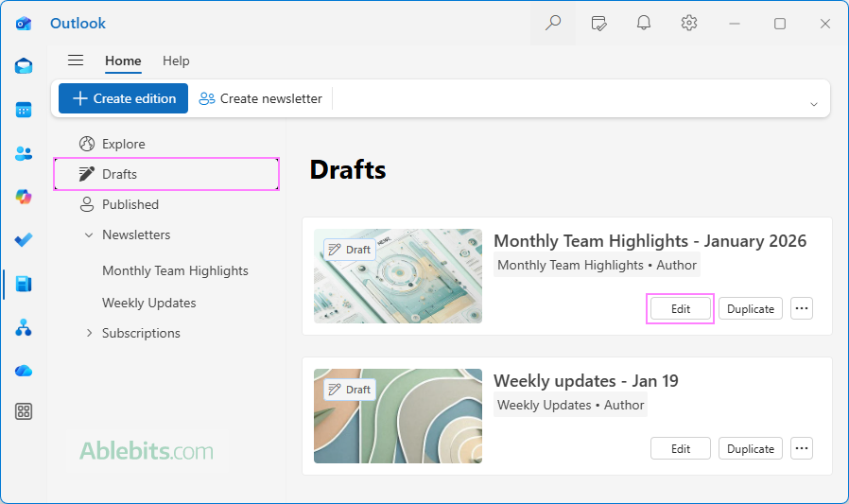The width and height of the screenshot is (849, 504).
Task: Open notifications bell icon
Action: tap(643, 23)
